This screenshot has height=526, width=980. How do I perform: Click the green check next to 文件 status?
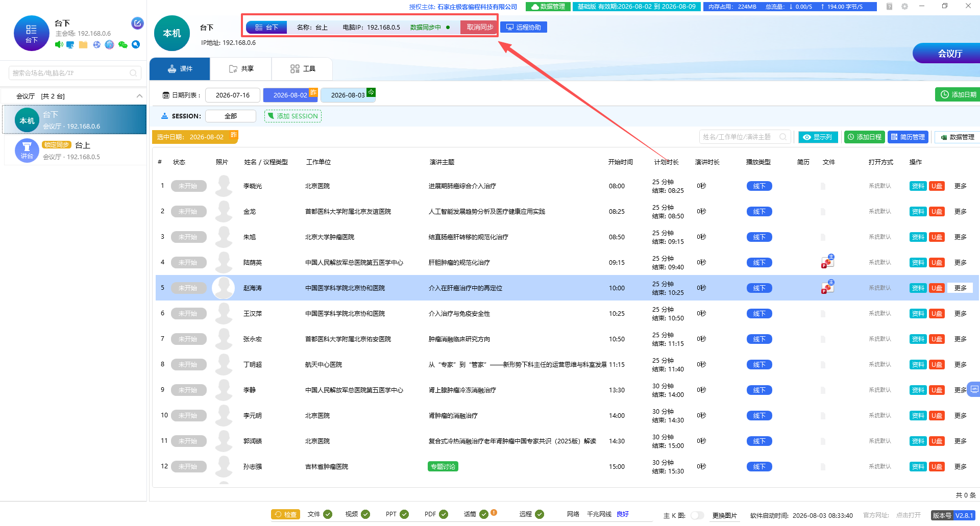328,514
